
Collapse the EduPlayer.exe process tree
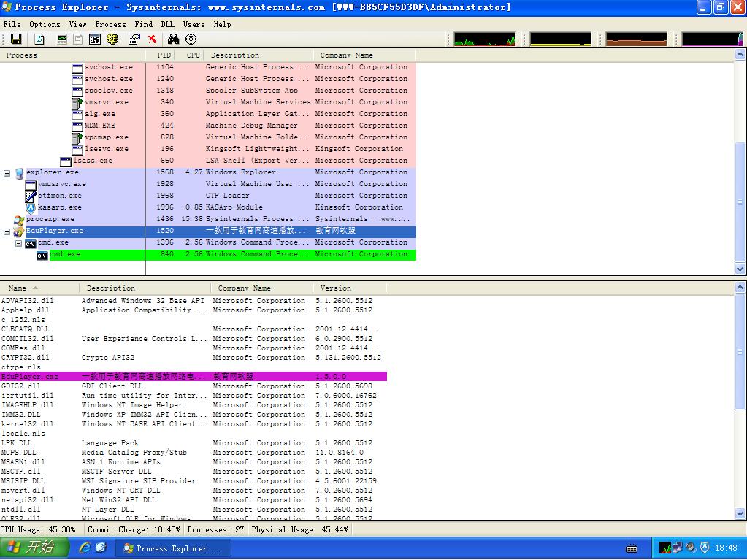coord(7,231)
